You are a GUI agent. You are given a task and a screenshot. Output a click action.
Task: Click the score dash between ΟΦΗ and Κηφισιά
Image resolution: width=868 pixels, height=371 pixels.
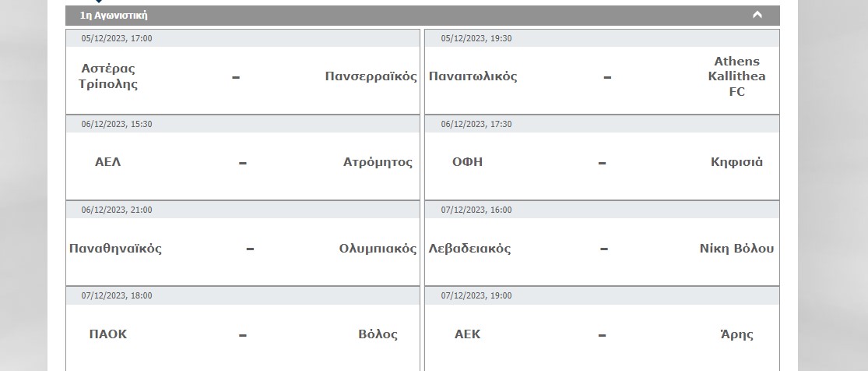click(602, 164)
